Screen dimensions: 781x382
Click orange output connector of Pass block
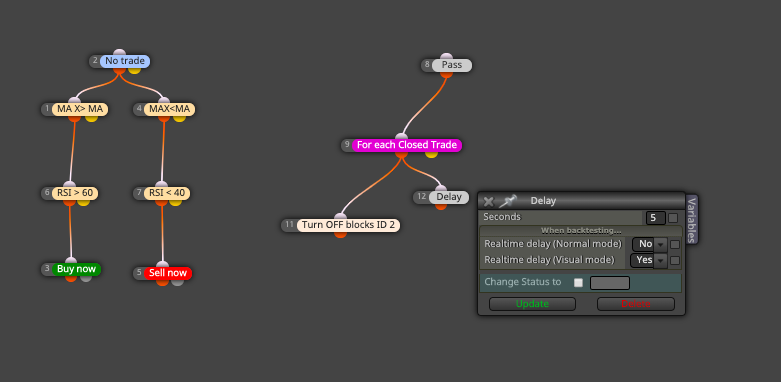coord(446,74)
